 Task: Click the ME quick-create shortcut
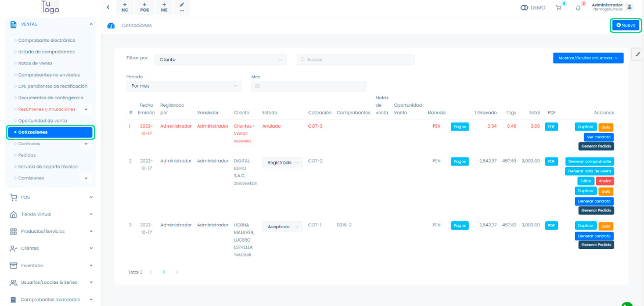point(164,7)
